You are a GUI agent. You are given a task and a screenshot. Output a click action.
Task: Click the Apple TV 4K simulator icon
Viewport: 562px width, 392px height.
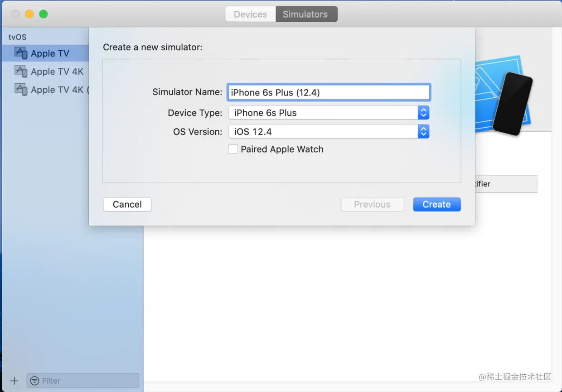click(21, 71)
